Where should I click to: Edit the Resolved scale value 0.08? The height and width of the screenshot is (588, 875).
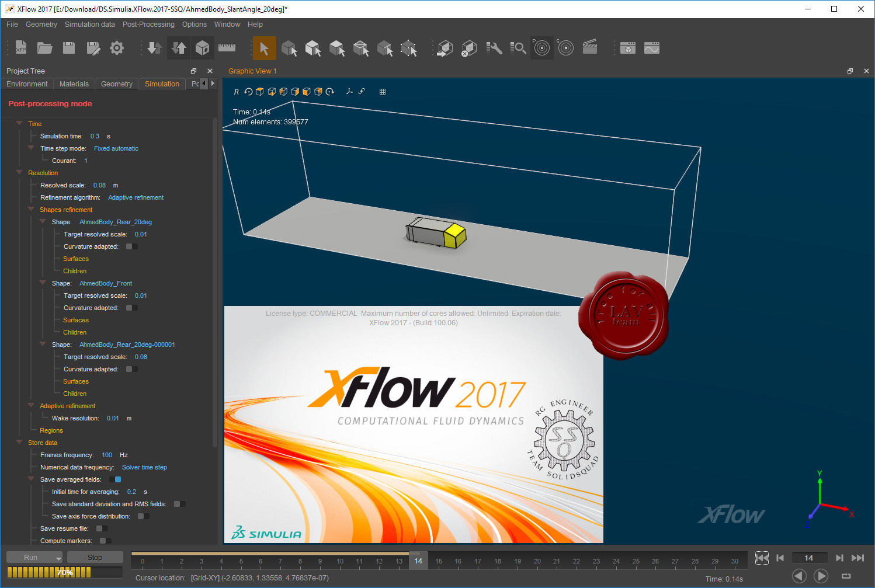point(99,185)
